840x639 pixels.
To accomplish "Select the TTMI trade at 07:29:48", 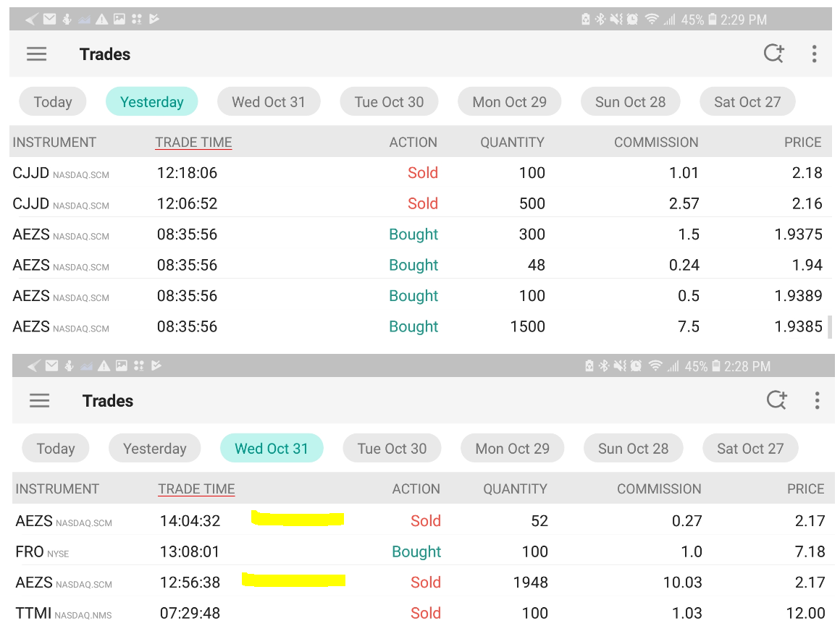I will [290, 614].
